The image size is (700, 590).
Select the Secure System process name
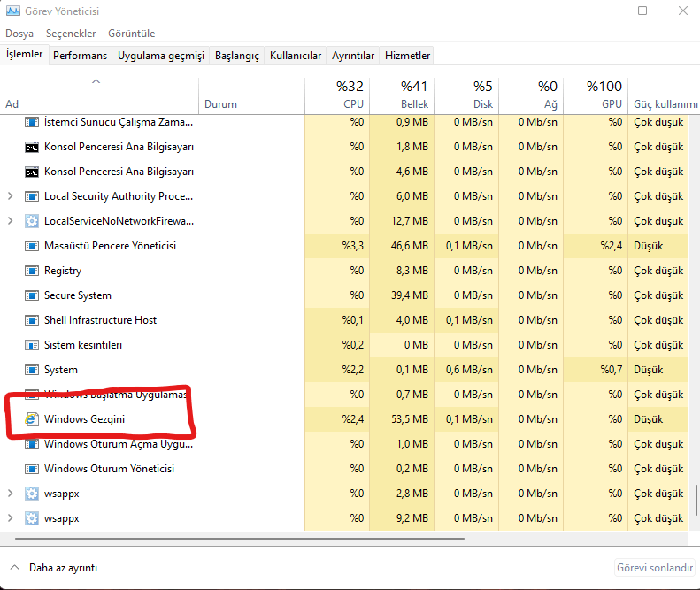[x=78, y=295]
